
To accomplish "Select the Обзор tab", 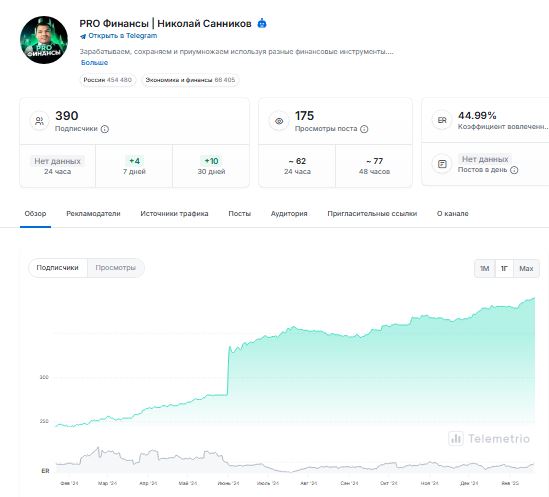I will click(x=35, y=213).
